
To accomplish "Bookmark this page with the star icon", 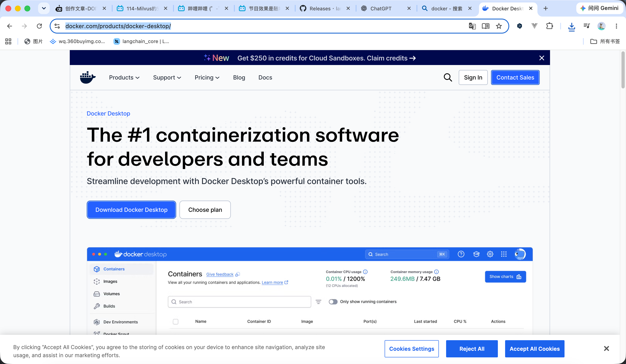I will click(499, 26).
